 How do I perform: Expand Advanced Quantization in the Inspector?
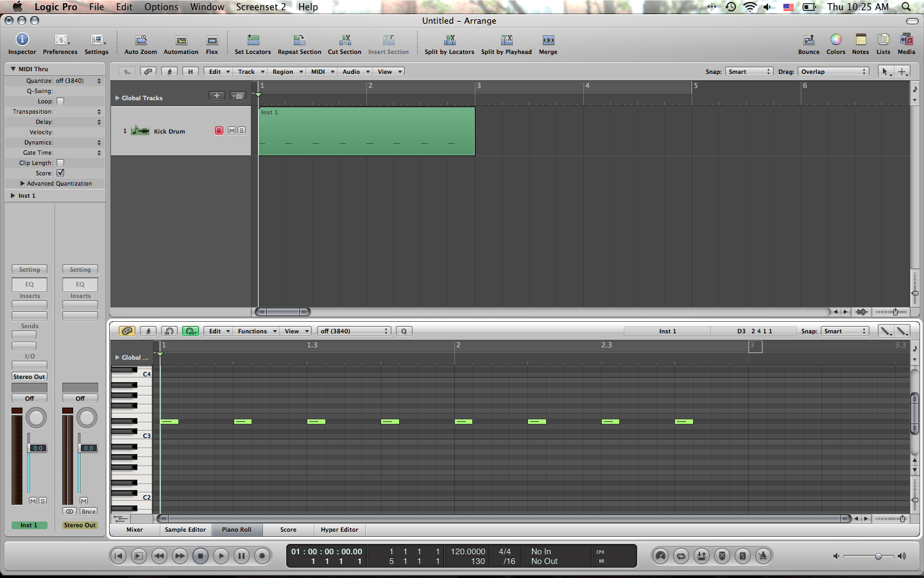(22, 184)
